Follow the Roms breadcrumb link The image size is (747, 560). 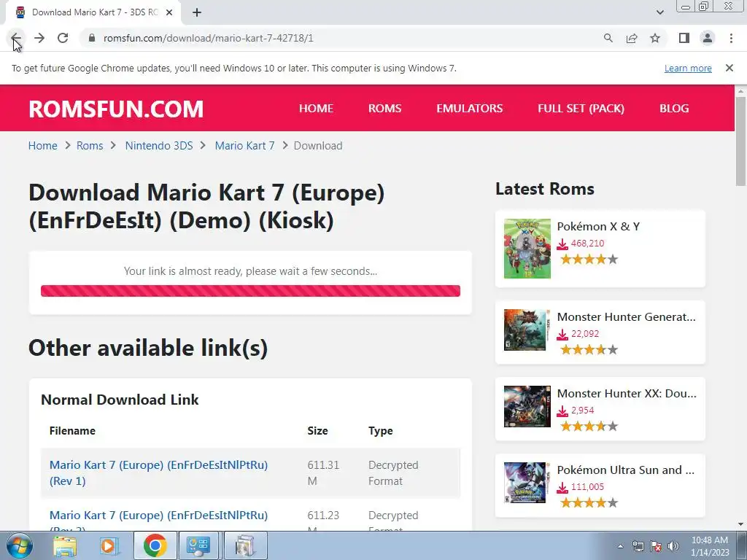tap(90, 146)
